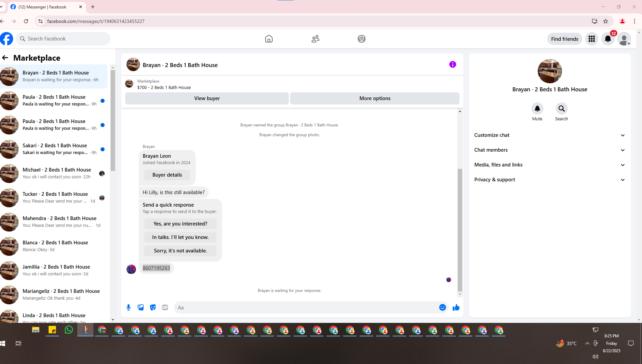Viewport: 642px width, 364px height.
Task: Open the Windows notification center
Action: [631, 343]
